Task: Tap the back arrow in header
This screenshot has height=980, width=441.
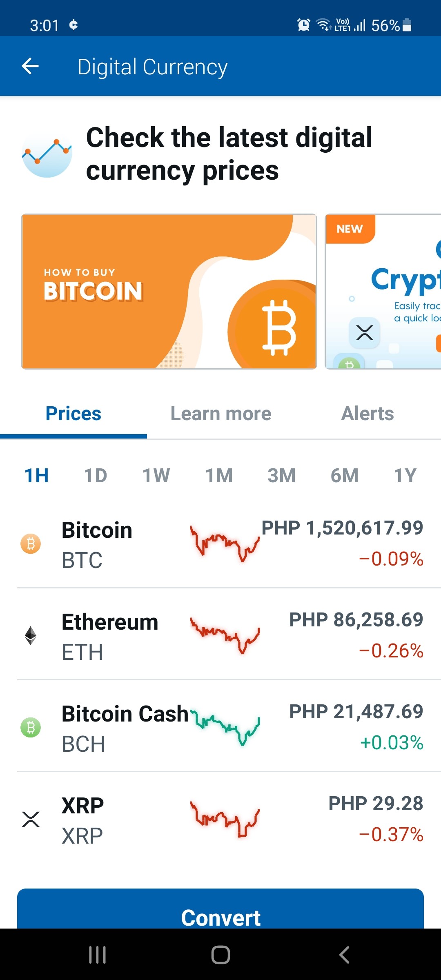Action: [x=30, y=66]
